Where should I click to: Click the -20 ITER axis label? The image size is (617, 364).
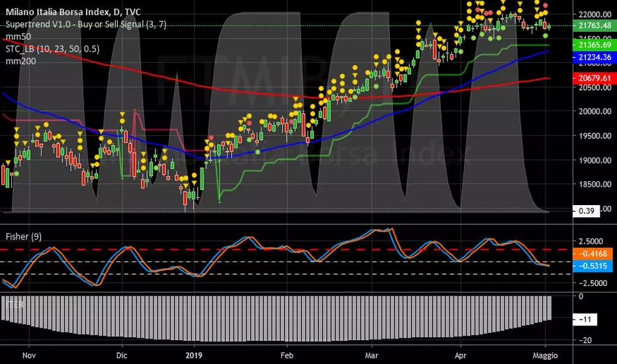click(x=585, y=340)
